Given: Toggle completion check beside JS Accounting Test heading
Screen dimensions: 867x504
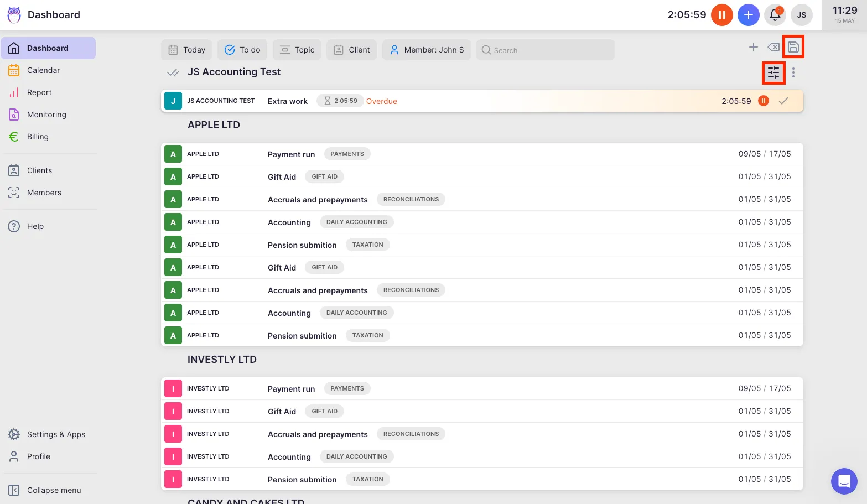Looking at the screenshot, I should [x=173, y=72].
